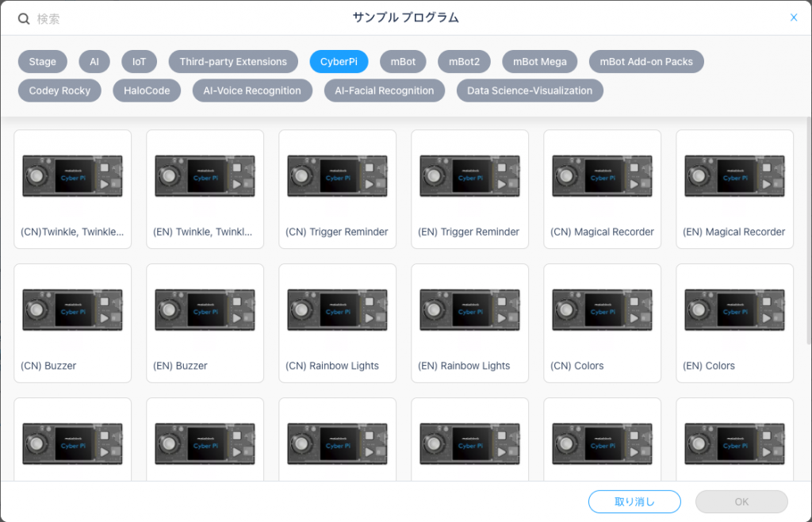Image resolution: width=812 pixels, height=522 pixels.
Task: Select the Codey Rocky category
Action: [59, 90]
